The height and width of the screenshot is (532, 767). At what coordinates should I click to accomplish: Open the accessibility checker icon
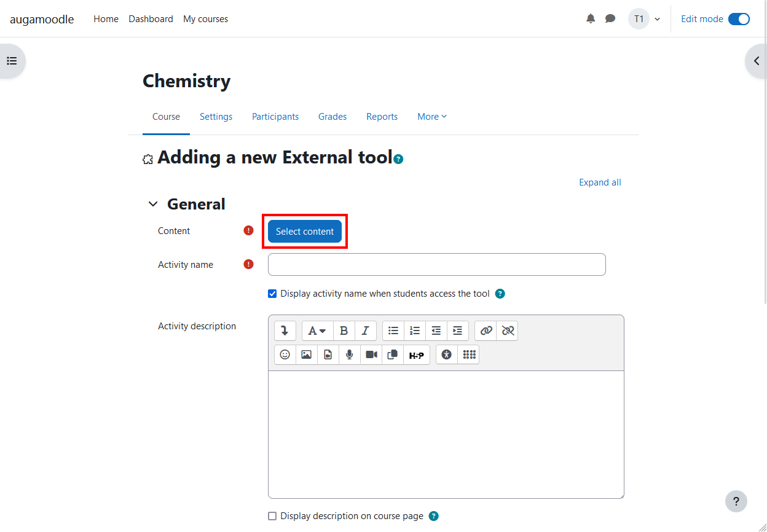coord(447,354)
